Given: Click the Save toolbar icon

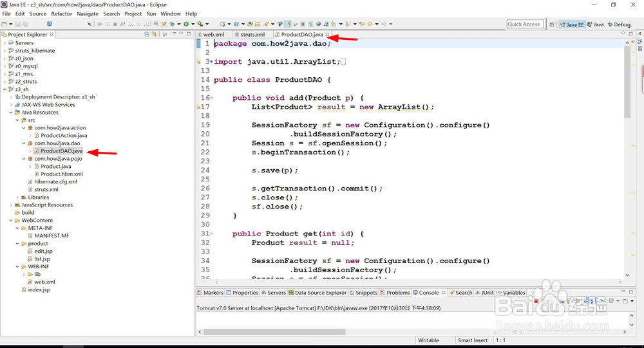Looking at the screenshot, I should tap(19, 24).
